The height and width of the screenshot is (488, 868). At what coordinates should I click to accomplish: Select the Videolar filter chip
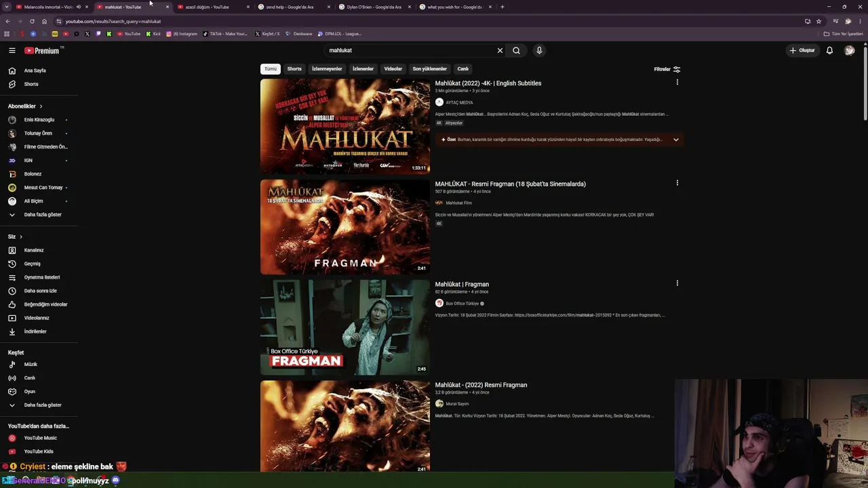pyautogui.click(x=393, y=69)
